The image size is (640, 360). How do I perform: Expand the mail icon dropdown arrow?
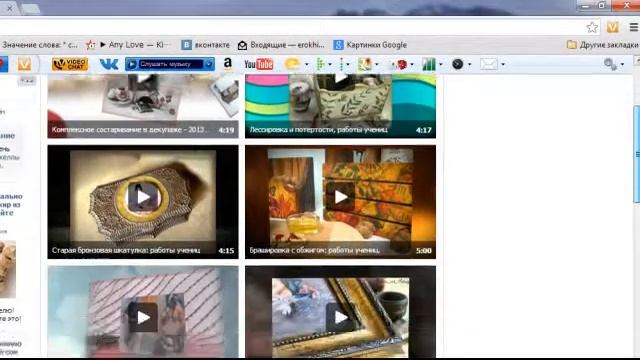coord(503,64)
